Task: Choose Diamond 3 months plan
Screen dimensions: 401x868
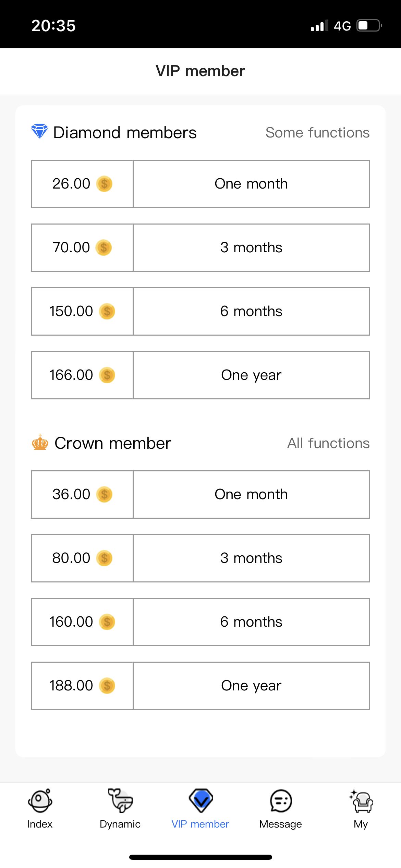Action: point(251,248)
